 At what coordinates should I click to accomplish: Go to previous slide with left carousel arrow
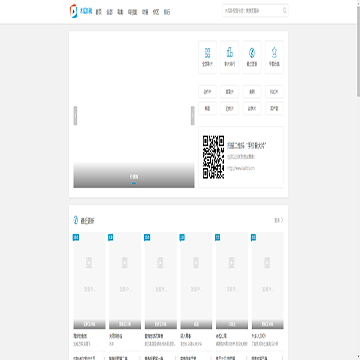coord(75,116)
